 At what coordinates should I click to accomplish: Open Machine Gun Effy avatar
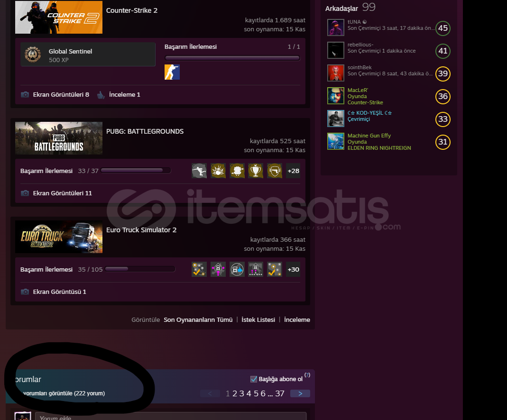(336, 141)
